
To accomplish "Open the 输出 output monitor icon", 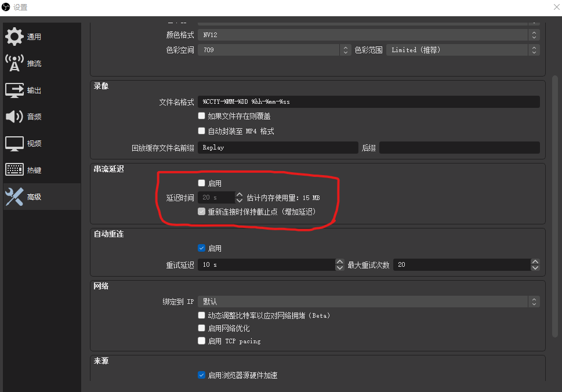I will (14, 90).
